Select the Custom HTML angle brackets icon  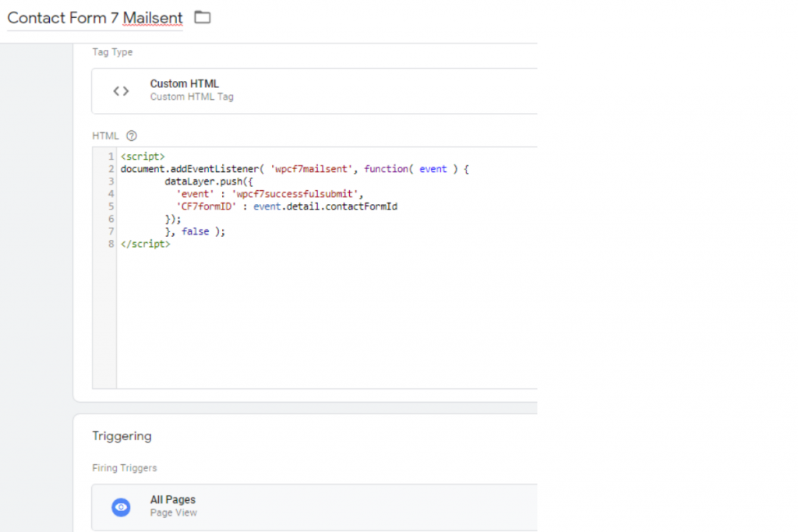[120, 90]
